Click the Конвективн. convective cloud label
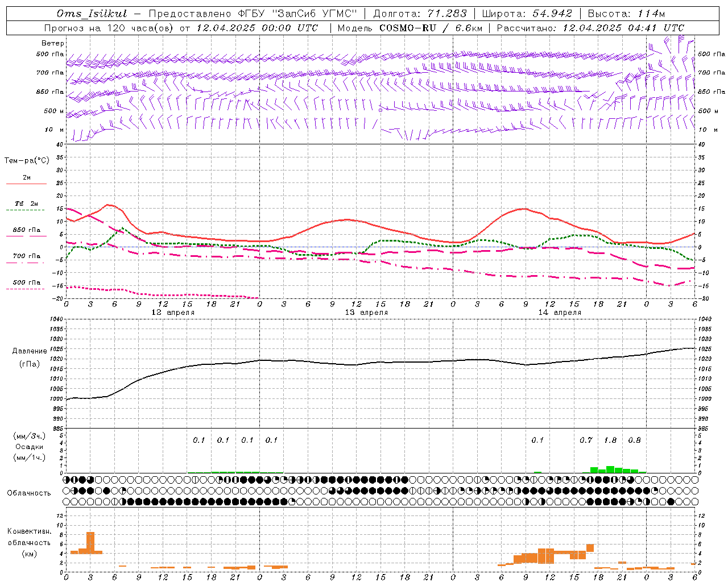Viewport: 728px width, 582px height. 30,531
